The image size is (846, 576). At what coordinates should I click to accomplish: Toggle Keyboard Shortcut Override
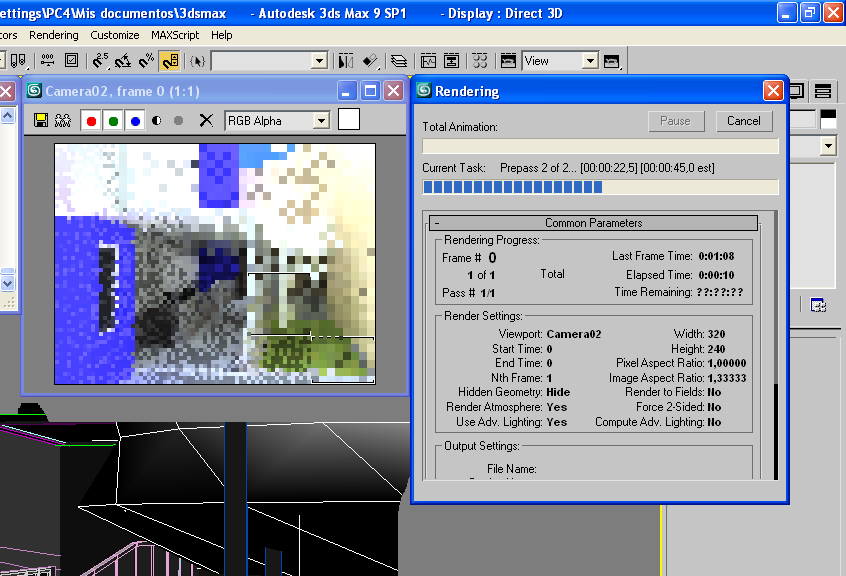(71, 60)
